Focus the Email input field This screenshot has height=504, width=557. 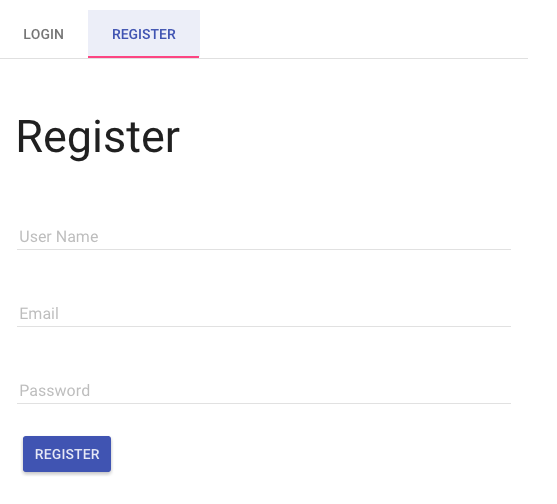point(264,314)
